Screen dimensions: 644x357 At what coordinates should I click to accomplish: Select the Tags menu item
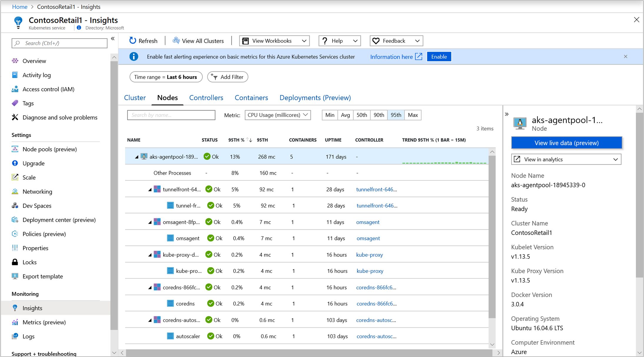click(x=28, y=103)
